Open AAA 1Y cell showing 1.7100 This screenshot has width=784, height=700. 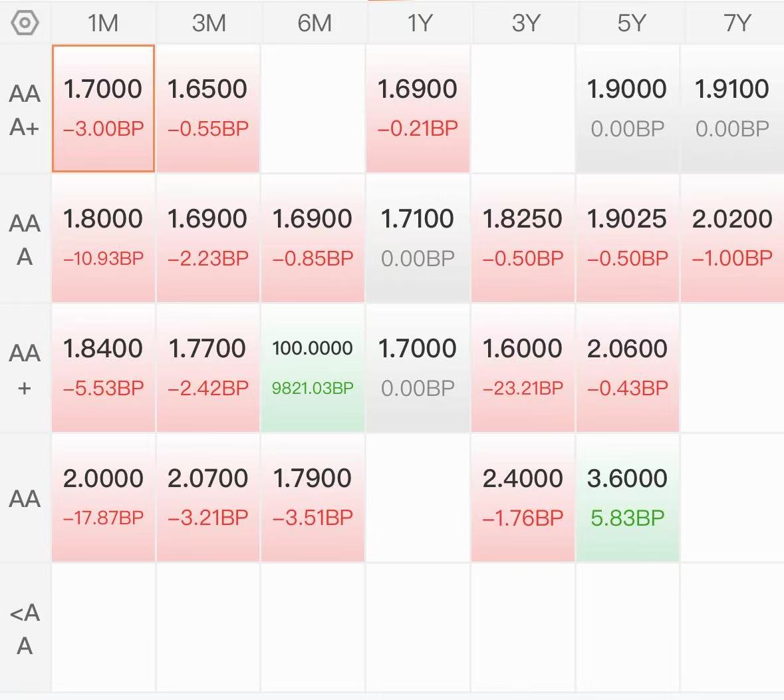418,239
